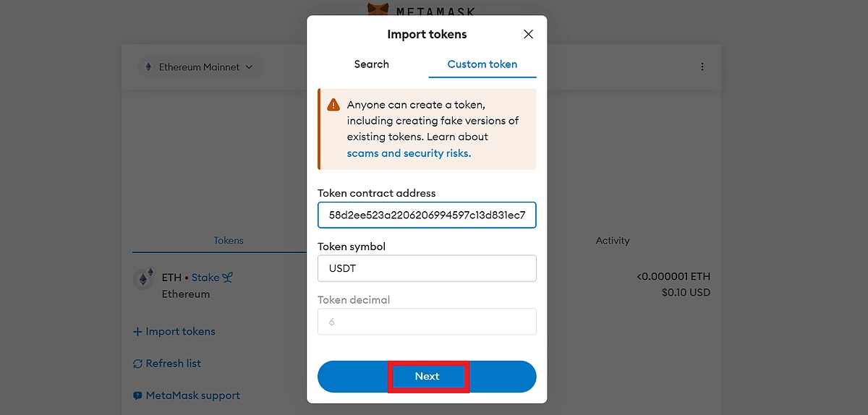
Task: Click the ETH token logo icon
Action: pyautogui.click(x=144, y=279)
